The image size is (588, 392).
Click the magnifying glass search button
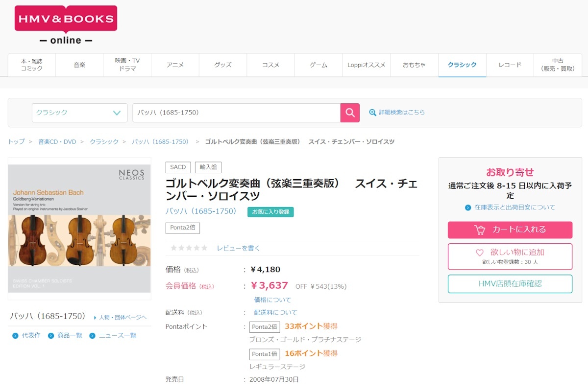click(x=350, y=113)
